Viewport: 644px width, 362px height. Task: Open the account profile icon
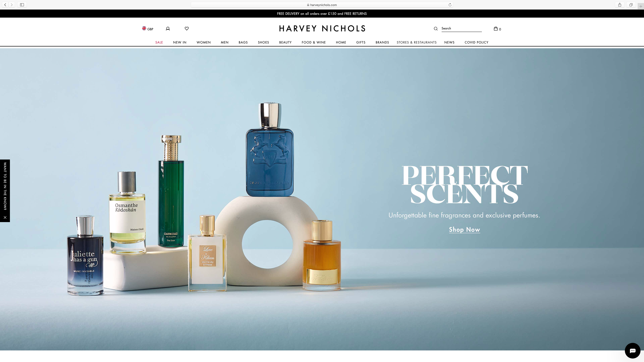coord(168,29)
